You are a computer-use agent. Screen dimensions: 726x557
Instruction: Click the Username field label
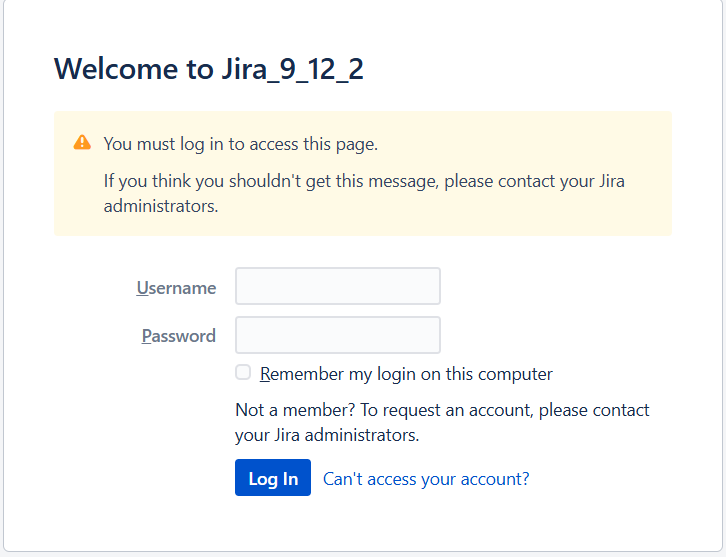[x=176, y=288]
